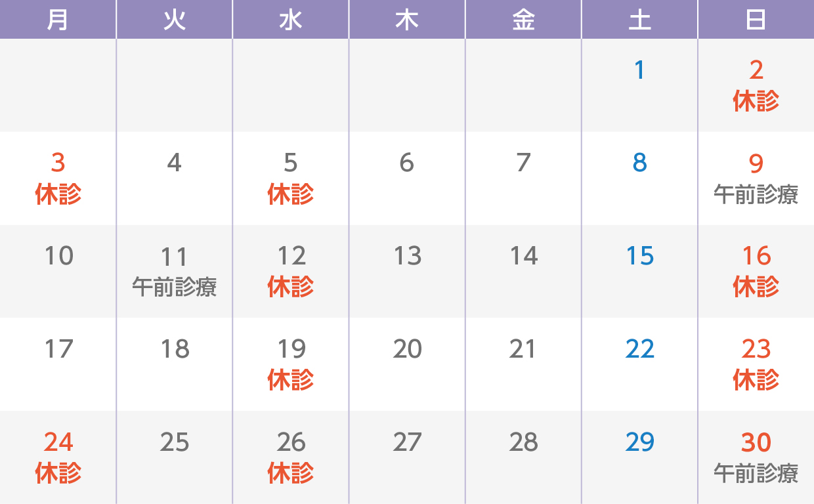Select Saturday the 1st date cell

point(640,70)
